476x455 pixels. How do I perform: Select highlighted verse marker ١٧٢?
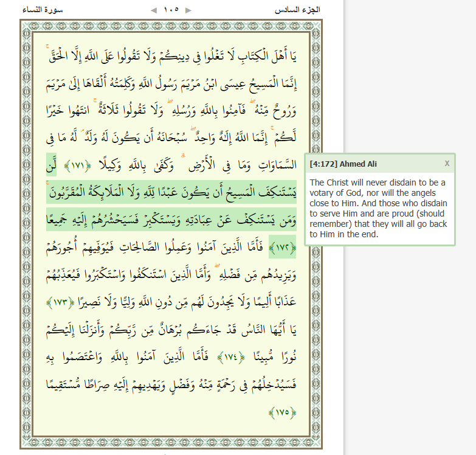click(x=282, y=247)
